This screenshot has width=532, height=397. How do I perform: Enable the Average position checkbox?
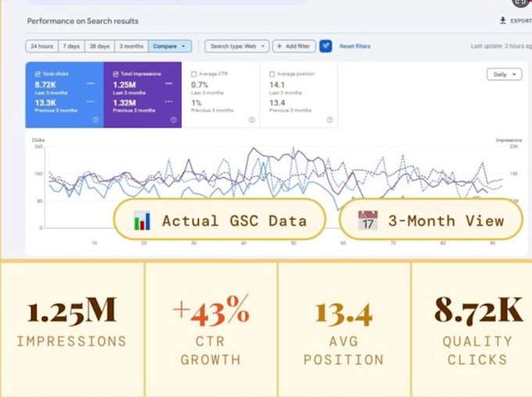click(x=271, y=74)
